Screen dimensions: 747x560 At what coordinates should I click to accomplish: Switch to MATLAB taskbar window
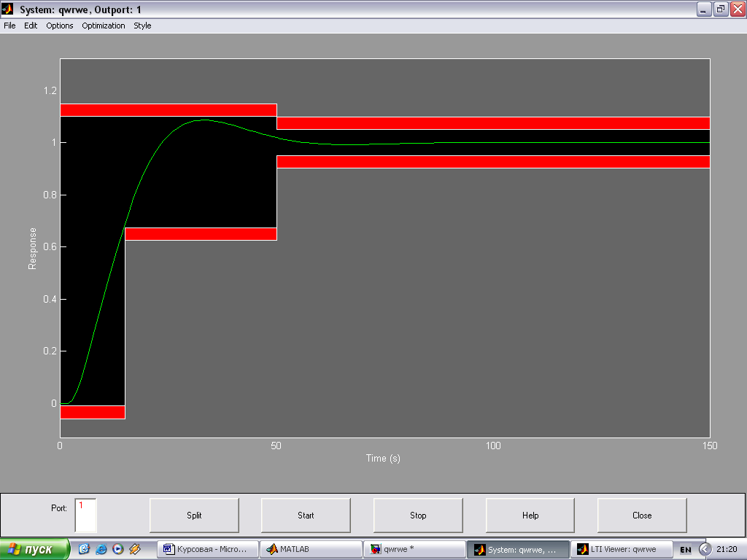tap(311, 550)
